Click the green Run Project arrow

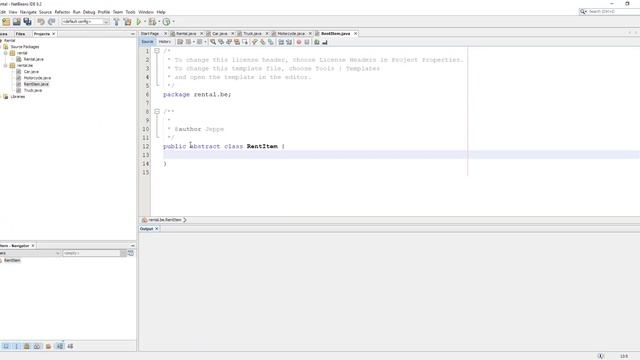[x=139, y=22]
